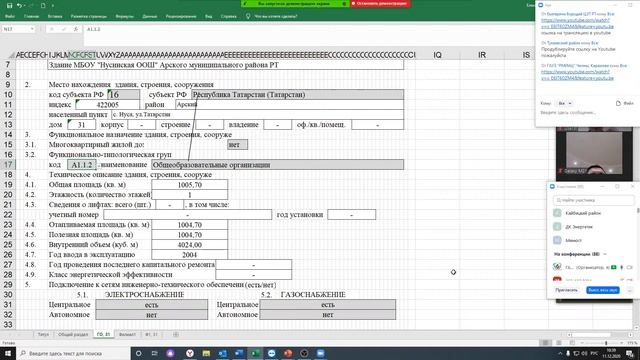Image resolution: width=640 pixels, height=360 pixels.
Task: Open the Home ribbon tab
Action: click(31, 16)
